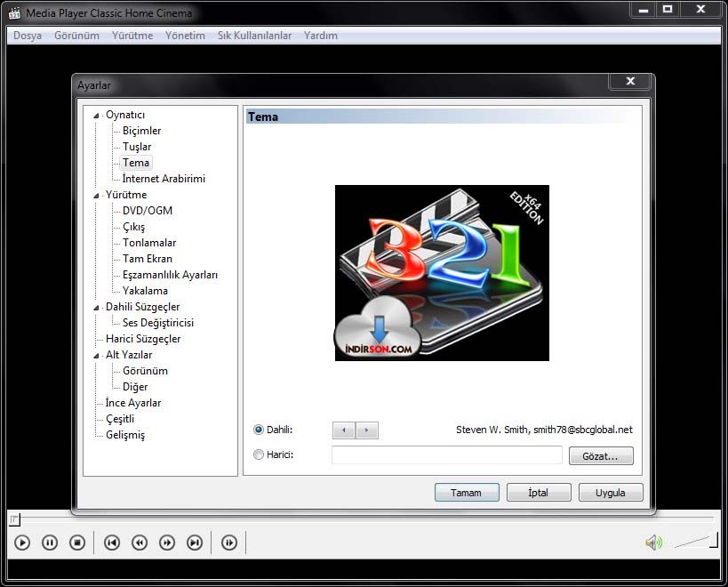Click the Gözat... browse button
Viewport: 728px width, 587px height.
[x=601, y=456]
